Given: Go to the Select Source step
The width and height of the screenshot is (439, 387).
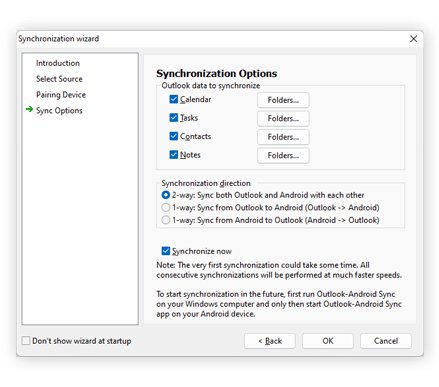Looking at the screenshot, I should 59,79.
